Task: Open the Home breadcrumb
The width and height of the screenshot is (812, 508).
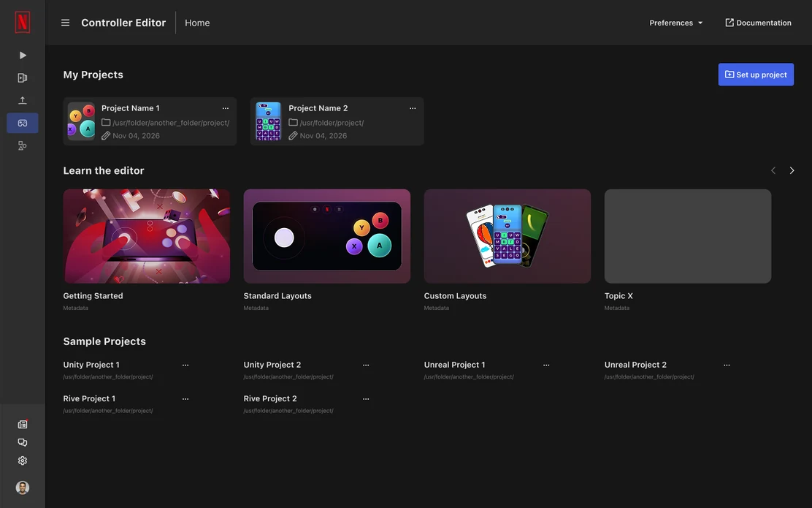Action: (x=197, y=23)
